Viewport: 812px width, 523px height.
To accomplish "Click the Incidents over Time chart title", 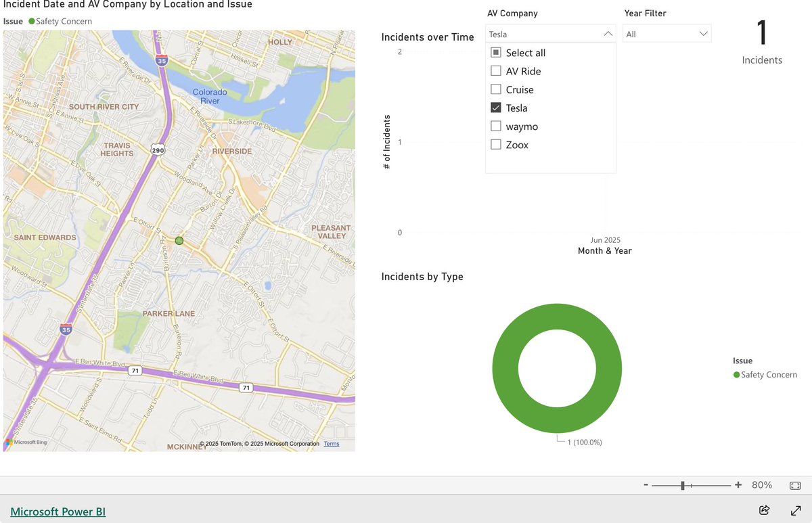I will tap(428, 37).
